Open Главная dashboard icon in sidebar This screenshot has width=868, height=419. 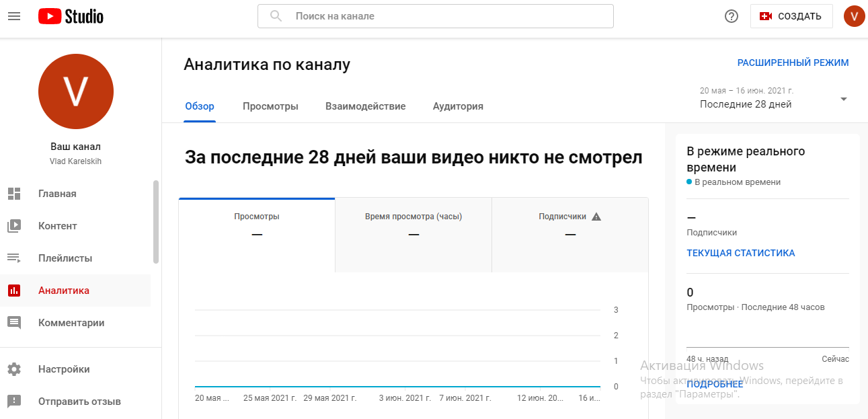(x=14, y=194)
